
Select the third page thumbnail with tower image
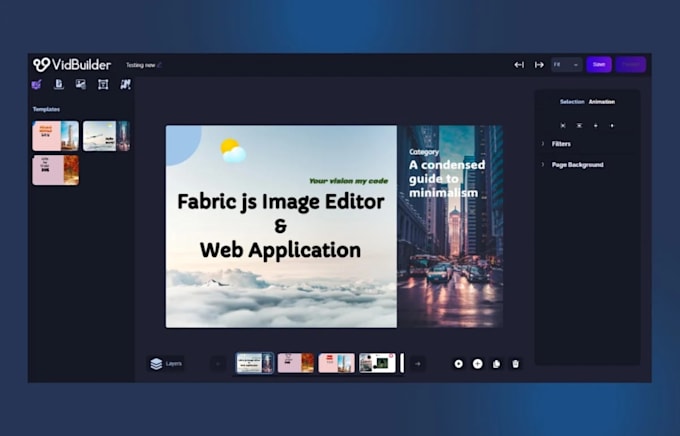pyautogui.click(x=336, y=363)
